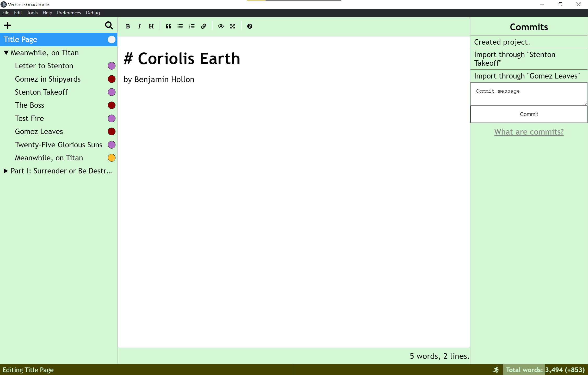
Task: Open the search magnifier in the sidebar
Action: point(109,26)
